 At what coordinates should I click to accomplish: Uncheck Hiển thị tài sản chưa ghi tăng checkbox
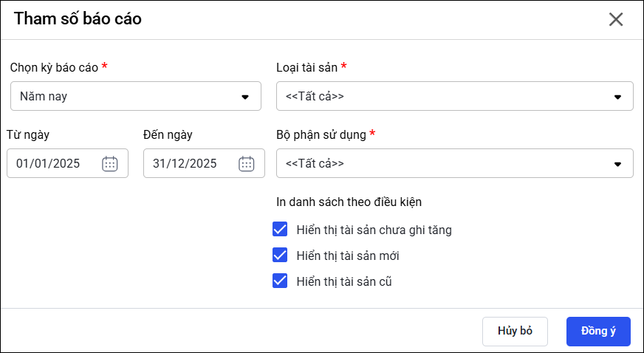(x=280, y=229)
